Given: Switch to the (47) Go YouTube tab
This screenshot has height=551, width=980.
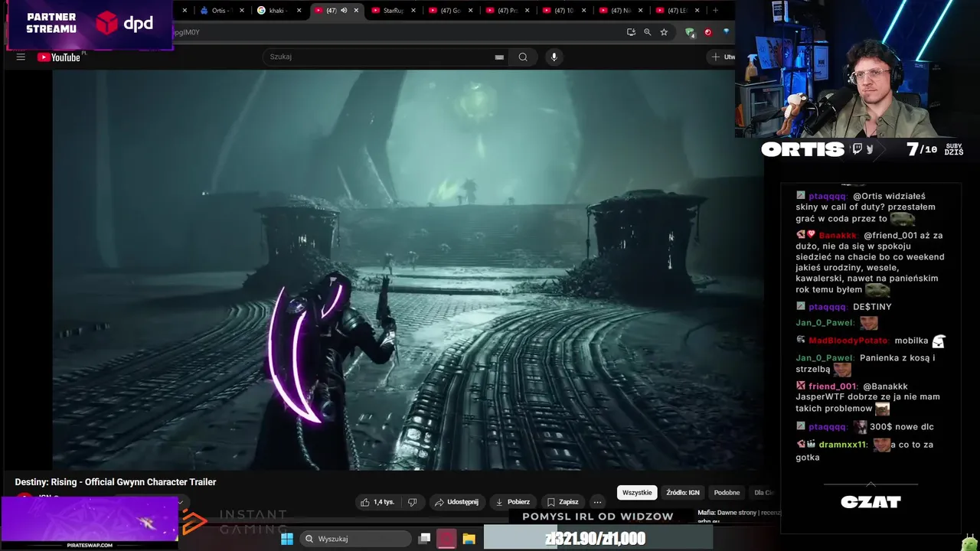Looking at the screenshot, I should (x=450, y=11).
